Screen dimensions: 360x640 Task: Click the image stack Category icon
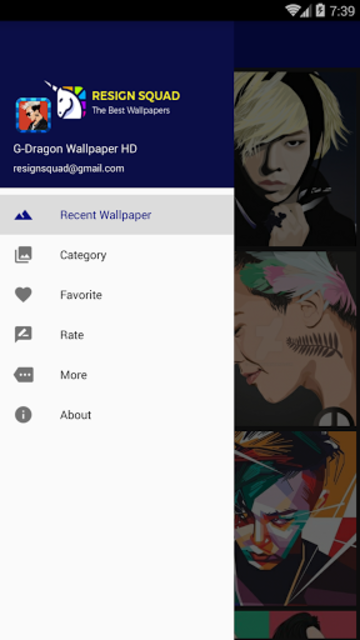23,255
